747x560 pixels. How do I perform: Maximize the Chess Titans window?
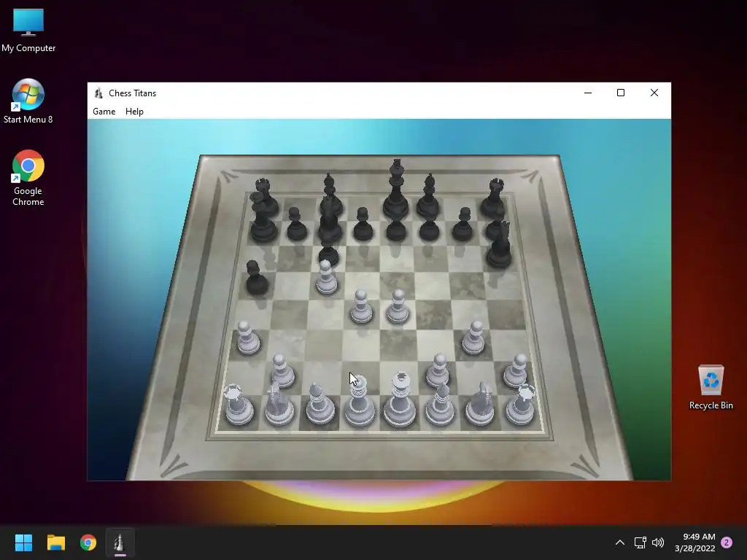[621, 93]
